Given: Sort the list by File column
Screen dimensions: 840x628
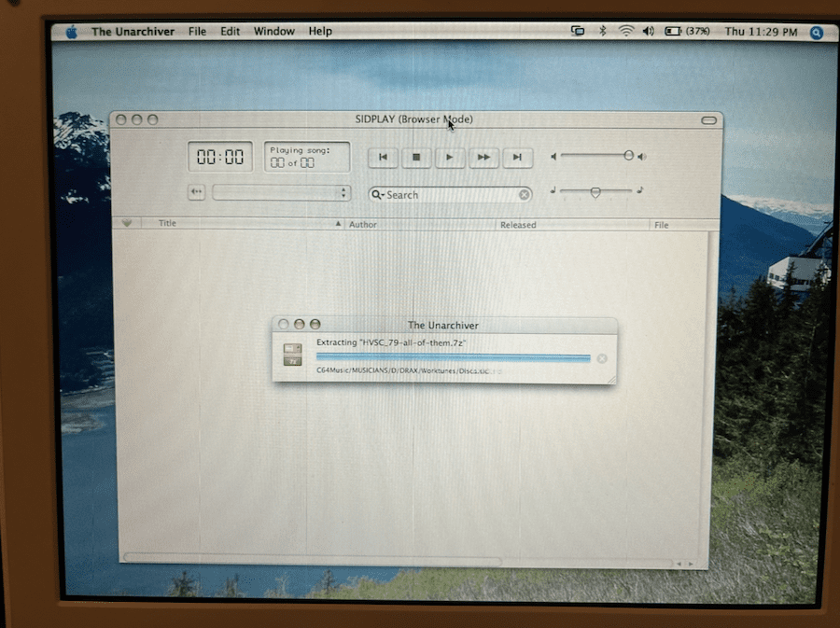Looking at the screenshot, I should pyautogui.click(x=662, y=225).
